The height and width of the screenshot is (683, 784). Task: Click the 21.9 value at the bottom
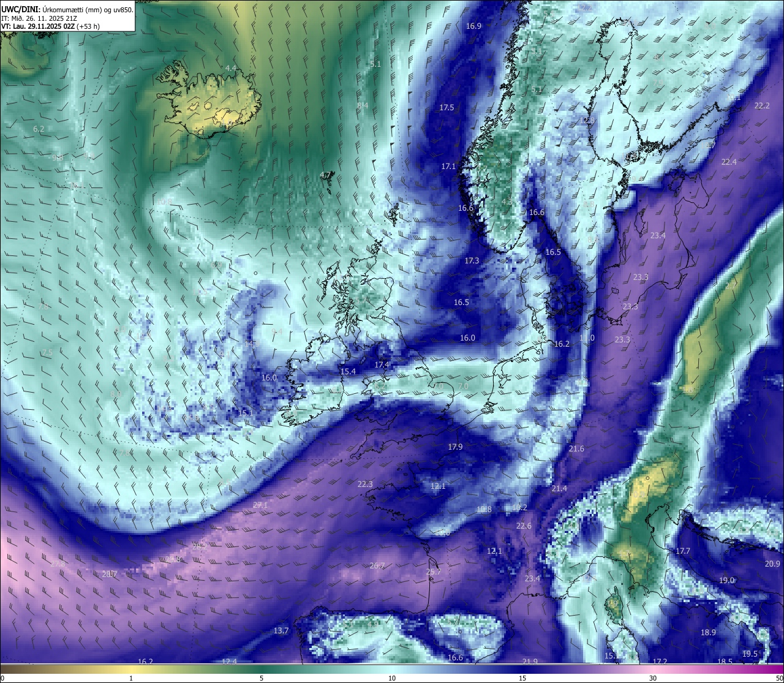[530, 662]
